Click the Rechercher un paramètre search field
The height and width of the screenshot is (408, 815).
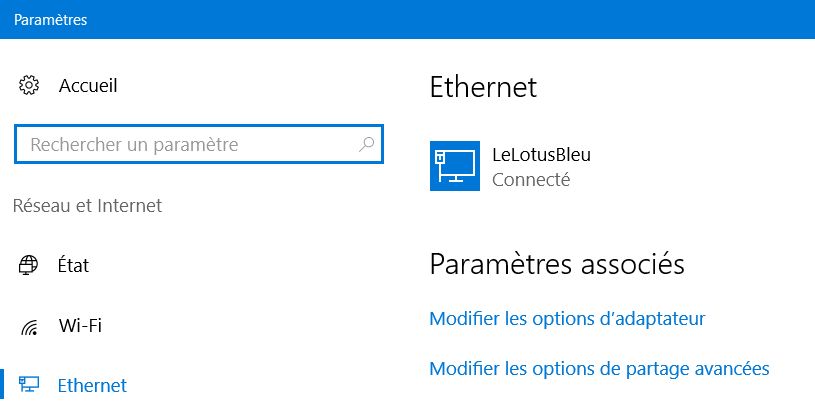(190, 145)
